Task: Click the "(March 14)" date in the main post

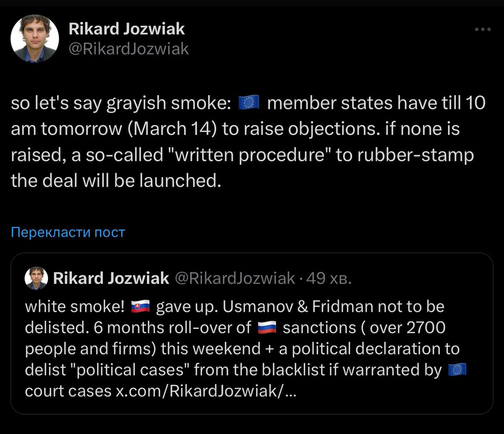Action: [x=172, y=129]
